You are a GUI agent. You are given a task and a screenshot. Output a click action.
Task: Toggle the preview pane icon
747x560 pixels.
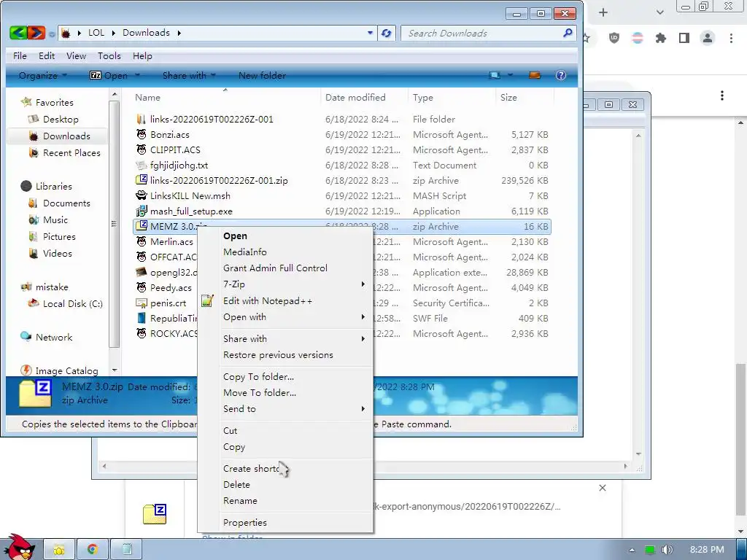535,75
